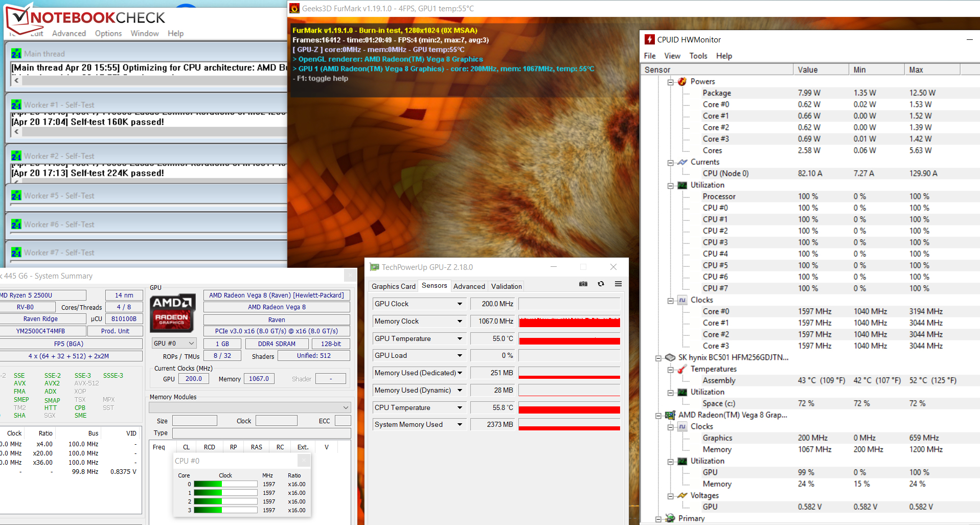980x525 pixels.
Task: Click the Worker #1 Self-Test icon
Action: pyautogui.click(x=16, y=104)
